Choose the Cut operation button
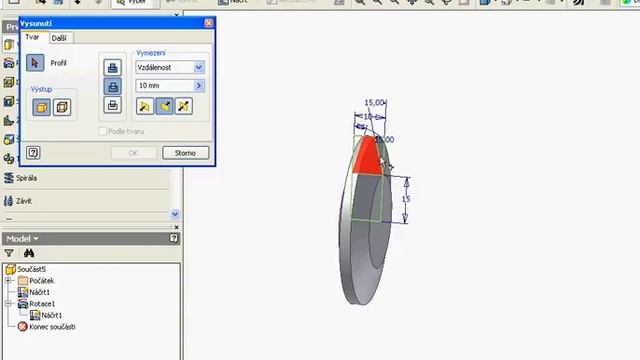The image size is (640, 360). 113,86
